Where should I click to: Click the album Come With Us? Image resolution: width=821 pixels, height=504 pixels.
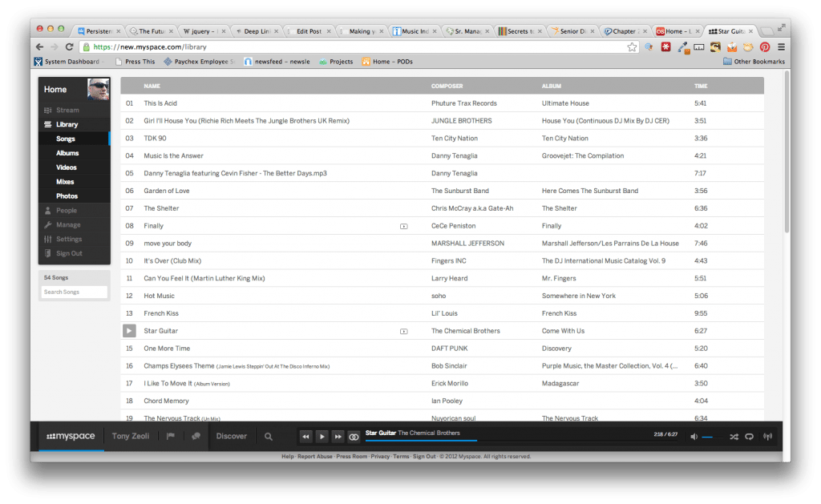[563, 331]
